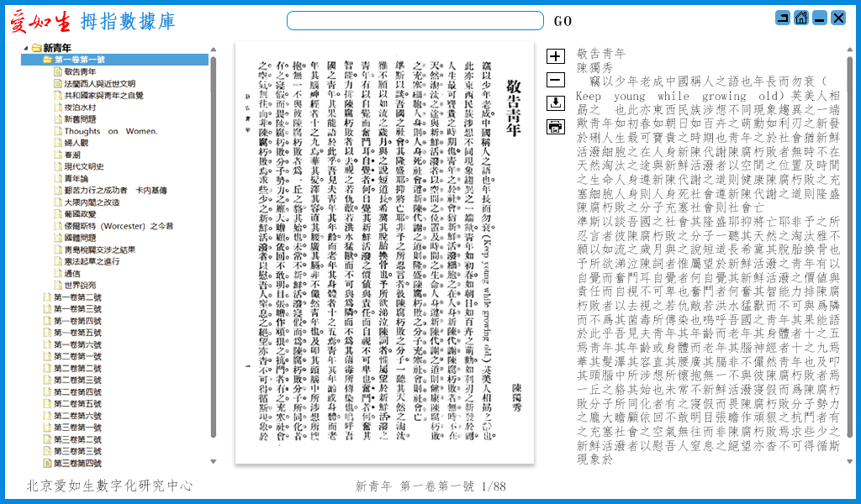Zoom out using the minus icon
861x504 pixels.
coord(556,80)
